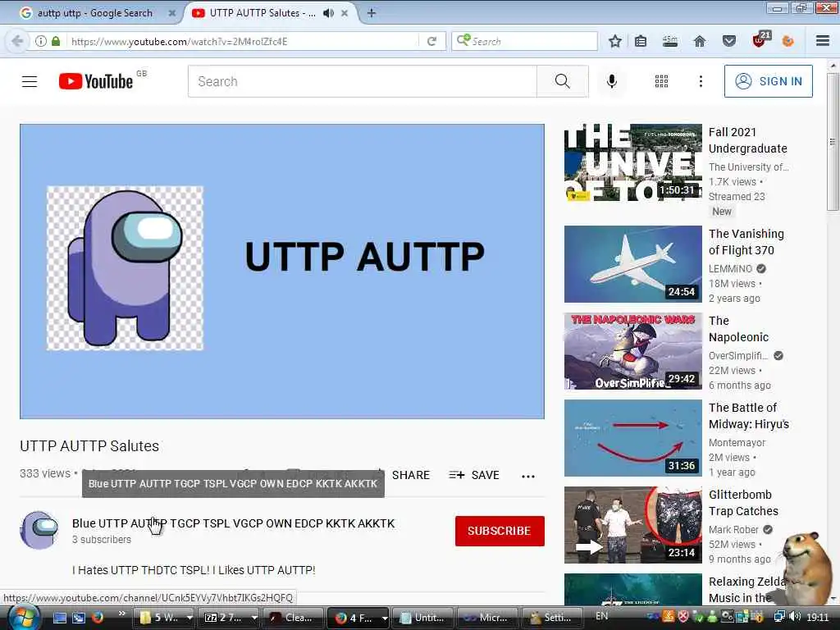Open the video's more actions ellipsis
The width and height of the screenshot is (840, 630).
pyautogui.click(x=528, y=476)
